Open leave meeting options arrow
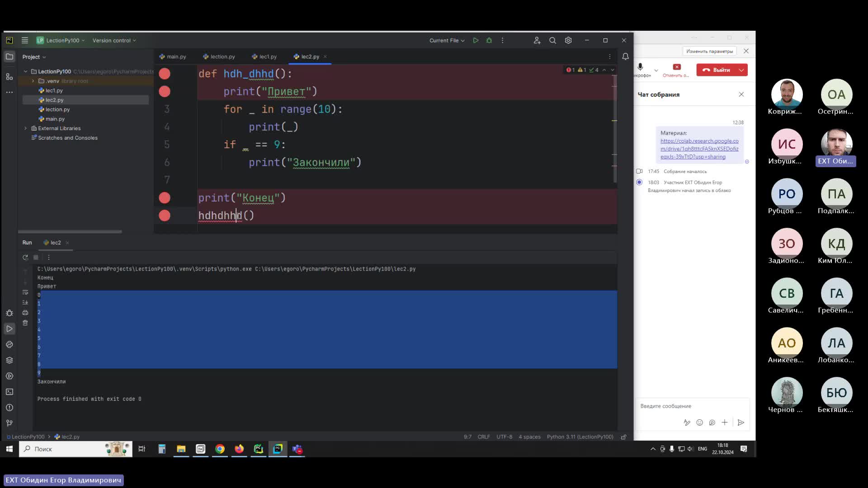Screen dimensions: 868x488 (x=741, y=70)
